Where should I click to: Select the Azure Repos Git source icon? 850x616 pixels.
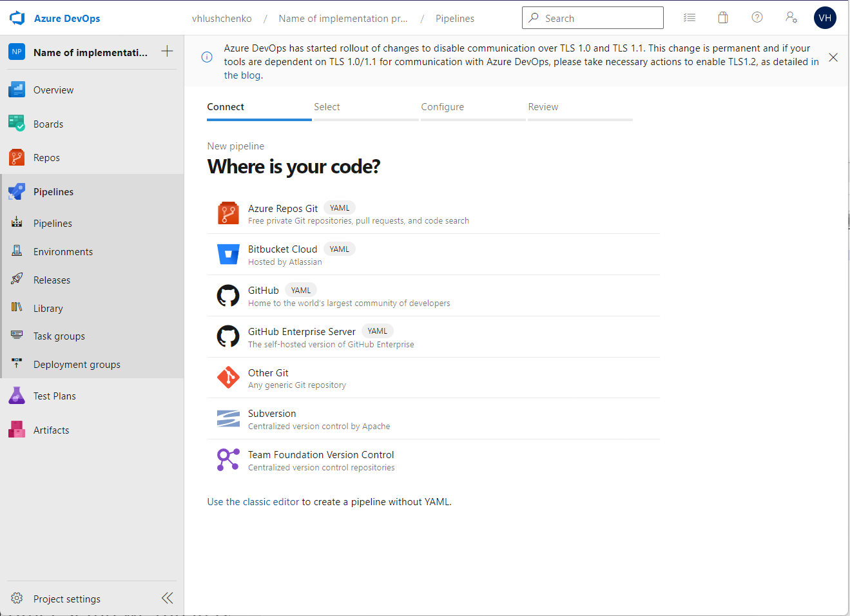(228, 213)
